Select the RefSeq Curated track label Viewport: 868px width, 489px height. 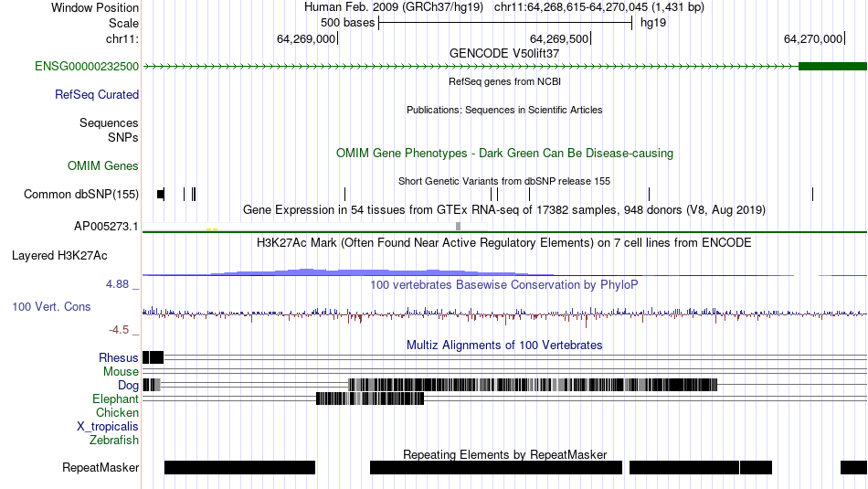[97, 95]
